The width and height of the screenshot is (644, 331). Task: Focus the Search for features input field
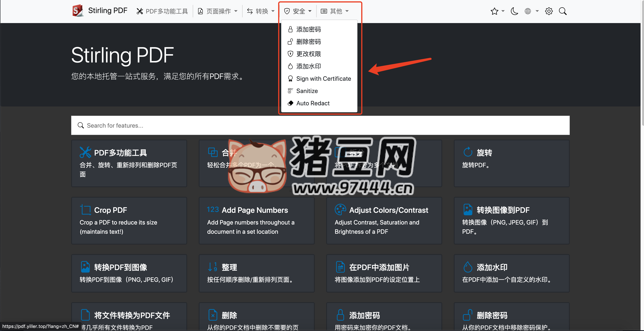(x=320, y=125)
